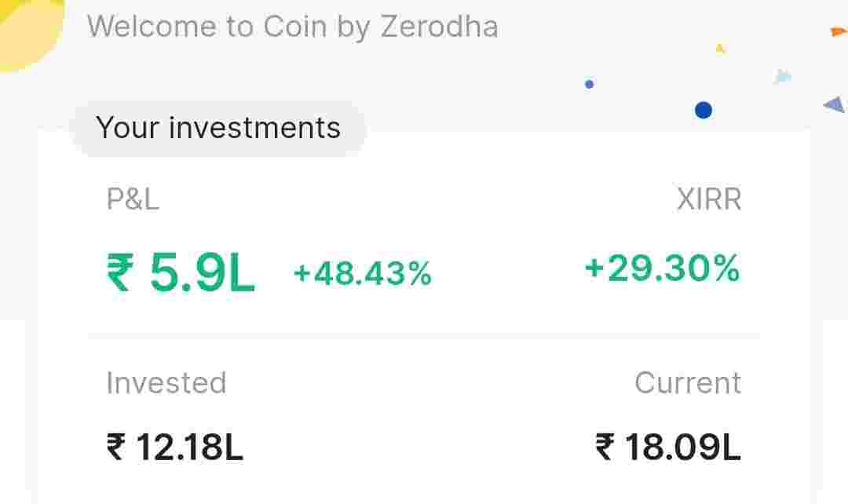Click the small blue confetti dot
848x504 pixels.
coord(590,84)
